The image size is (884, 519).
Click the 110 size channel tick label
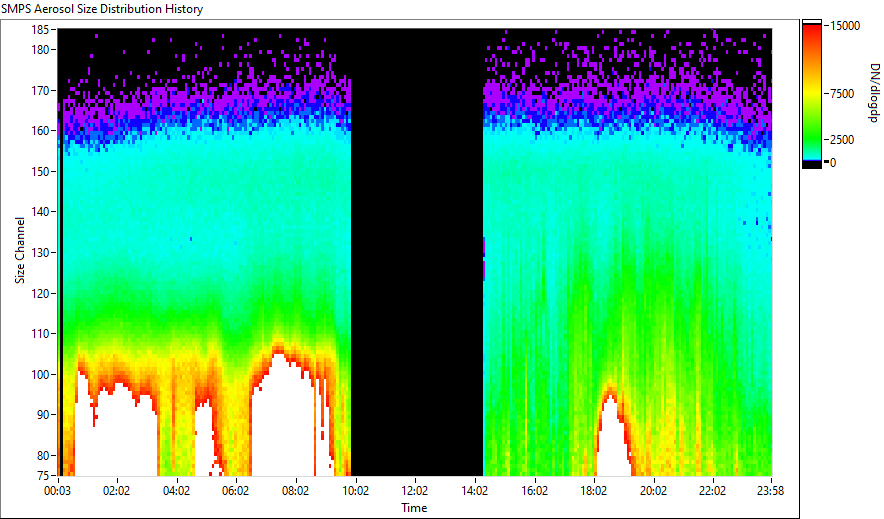(x=39, y=334)
